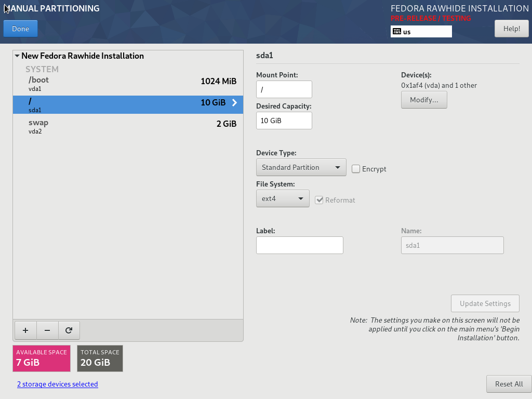Click the Name field showing sda1
Viewport: 532px width, 399px height.
pos(453,245)
